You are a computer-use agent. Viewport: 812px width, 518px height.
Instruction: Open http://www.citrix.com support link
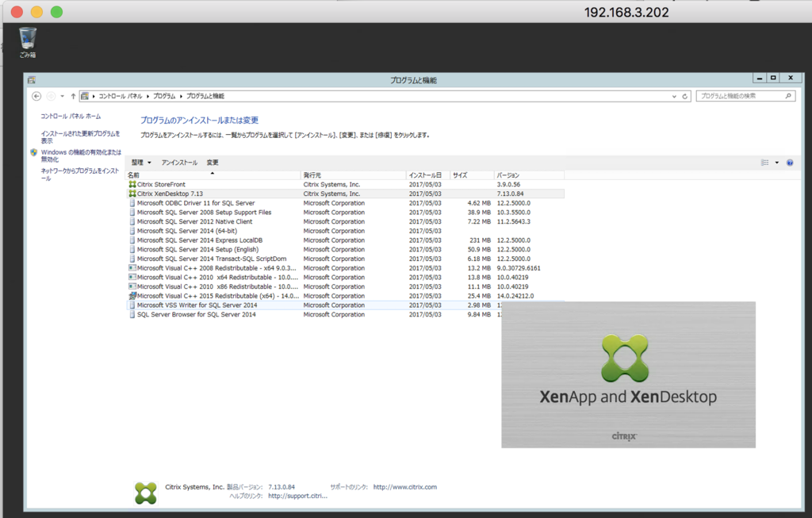point(405,487)
